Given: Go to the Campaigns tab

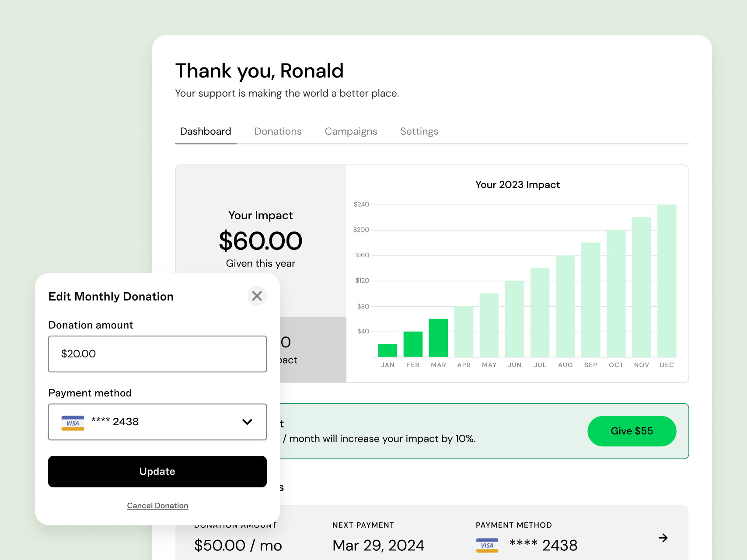Looking at the screenshot, I should (351, 131).
